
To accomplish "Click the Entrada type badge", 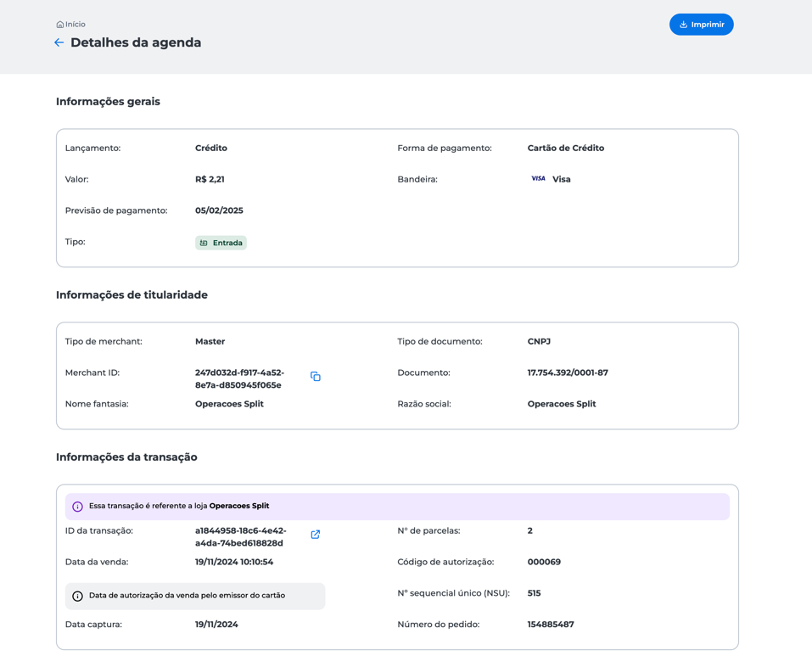I will pos(221,243).
